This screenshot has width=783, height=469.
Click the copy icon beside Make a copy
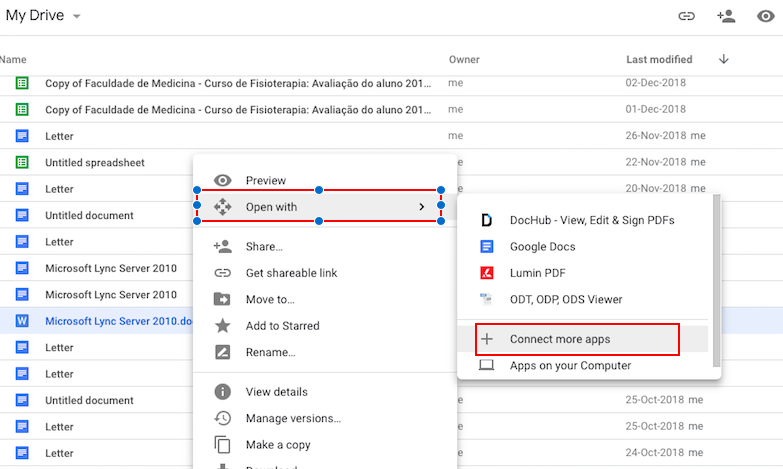coord(222,445)
